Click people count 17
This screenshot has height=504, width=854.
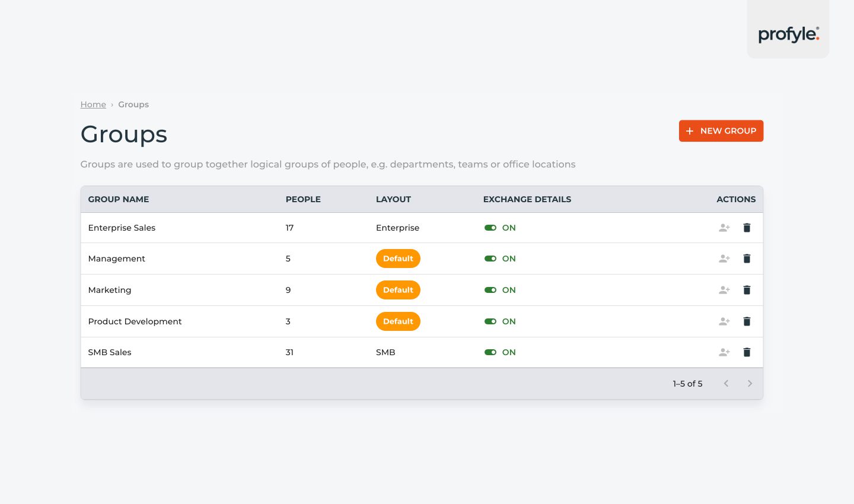[289, 228]
